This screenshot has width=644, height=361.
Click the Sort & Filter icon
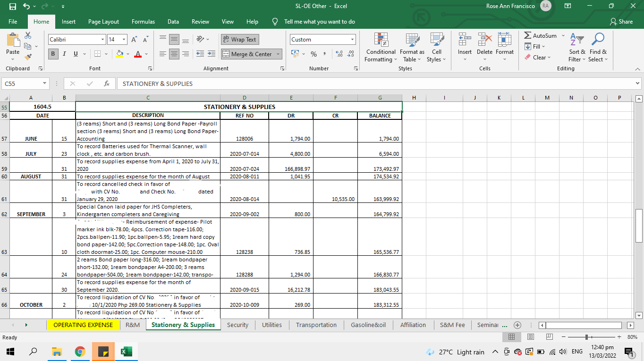coord(577,48)
